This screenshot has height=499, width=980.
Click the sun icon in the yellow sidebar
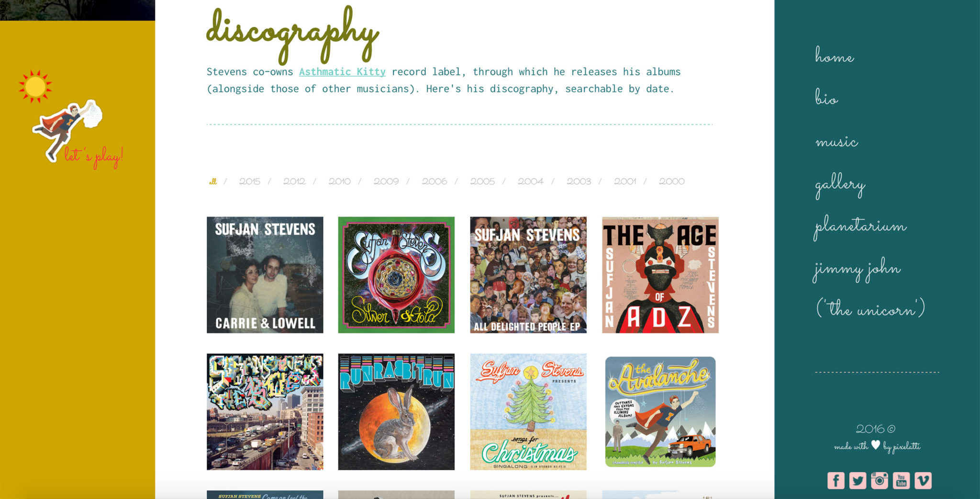pyautogui.click(x=35, y=87)
